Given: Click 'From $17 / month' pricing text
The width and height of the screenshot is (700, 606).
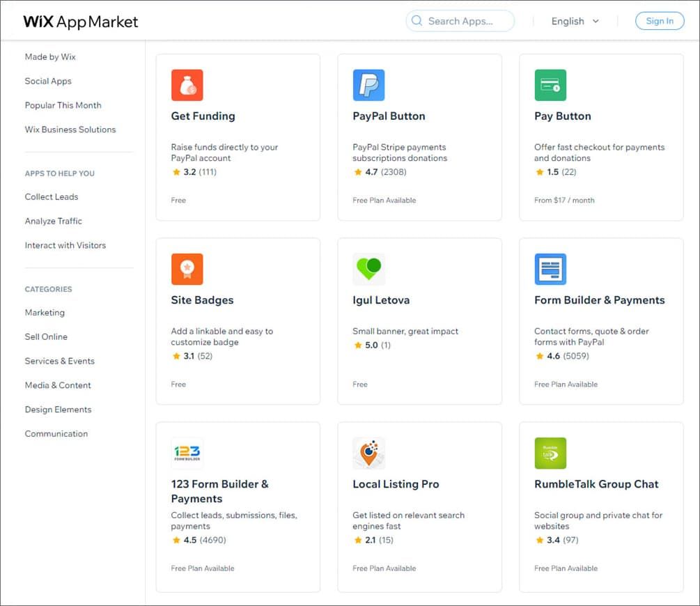Looking at the screenshot, I should tap(564, 200).
